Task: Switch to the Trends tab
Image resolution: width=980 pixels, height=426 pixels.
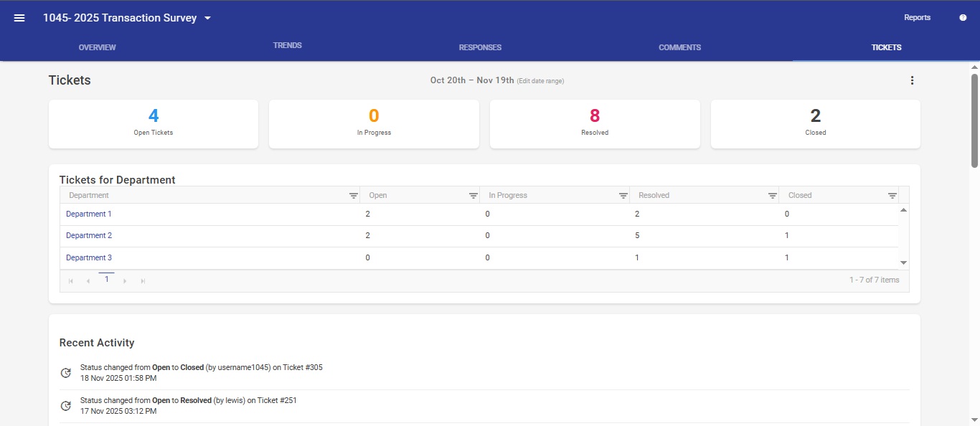Action: pyautogui.click(x=287, y=46)
